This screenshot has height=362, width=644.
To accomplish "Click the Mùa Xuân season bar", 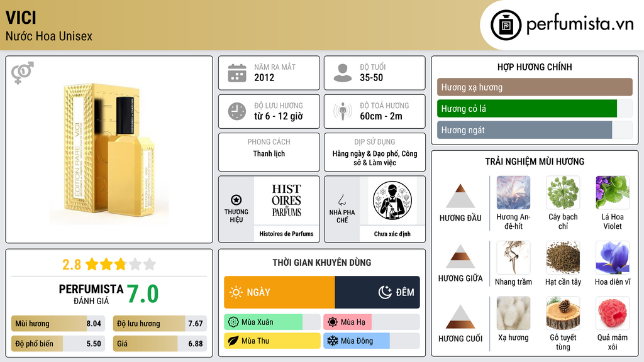I will pyautogui.click(x=272, y=322).
